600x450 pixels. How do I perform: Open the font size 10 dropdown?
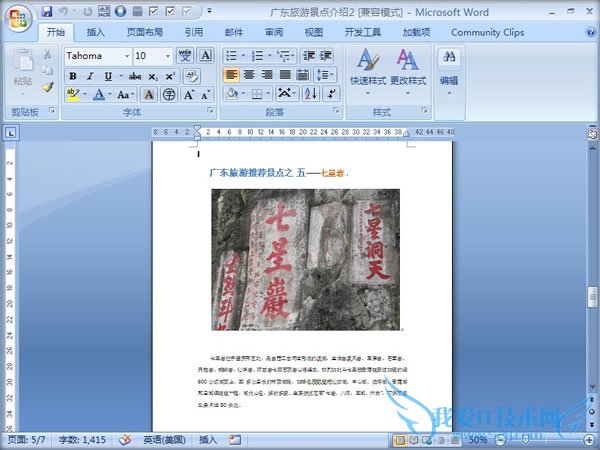tap(168, 56)
